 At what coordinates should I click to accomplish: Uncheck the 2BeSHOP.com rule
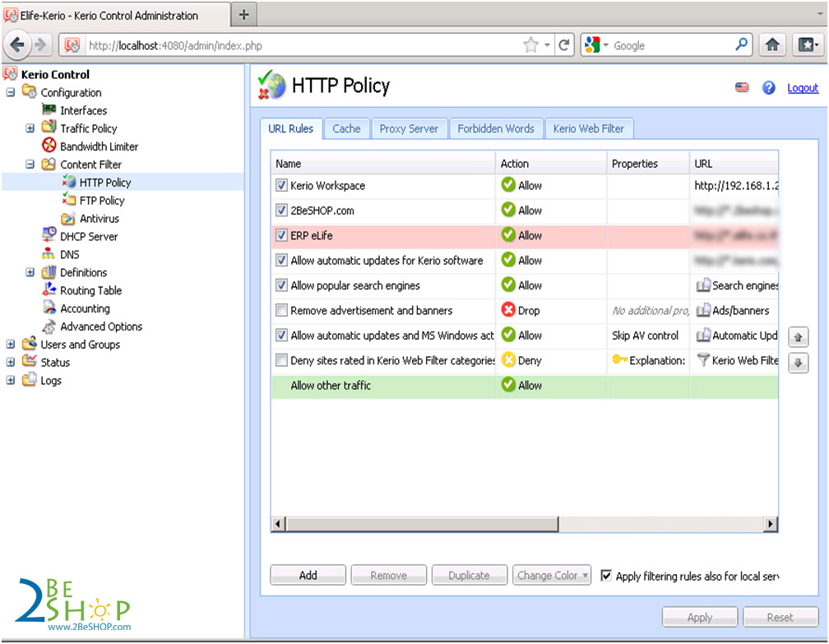point(282,211)
